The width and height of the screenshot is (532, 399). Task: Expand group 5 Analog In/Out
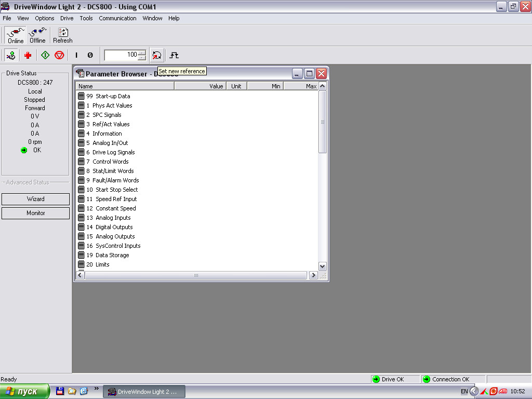click(103, 143)
